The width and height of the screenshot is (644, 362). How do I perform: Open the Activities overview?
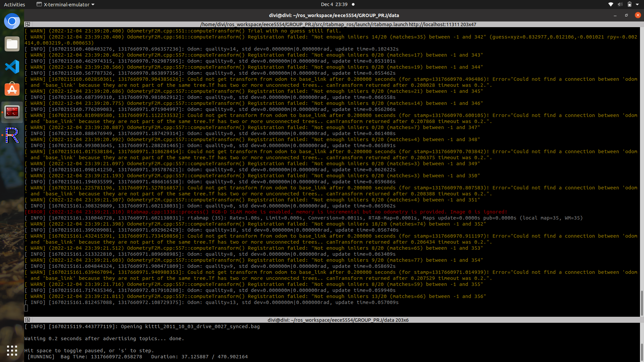tap(14, 4)
